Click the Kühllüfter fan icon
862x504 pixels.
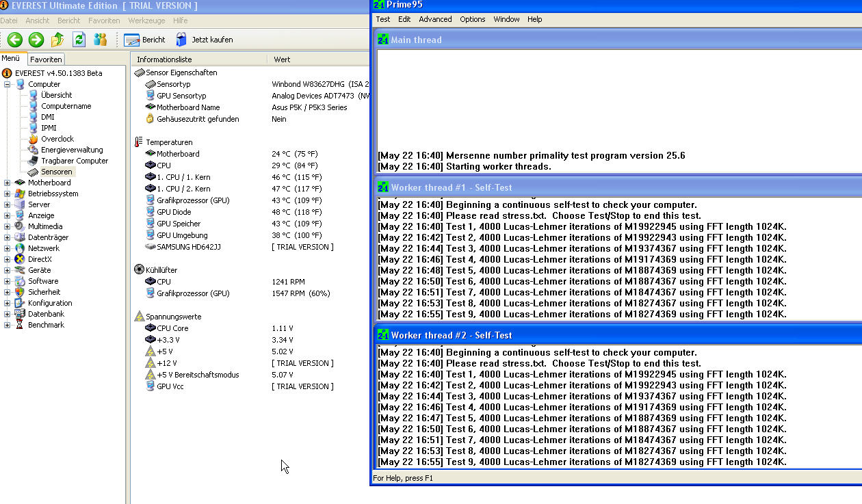[140, 270]
